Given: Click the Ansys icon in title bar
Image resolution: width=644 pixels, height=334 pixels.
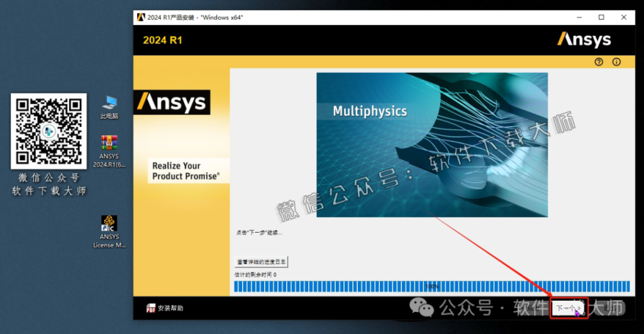Looking at the screenshot, I should [141, 17].
